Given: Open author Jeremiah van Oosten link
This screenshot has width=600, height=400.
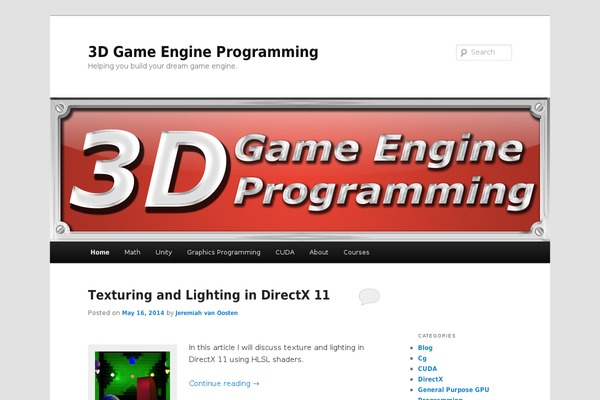Looking at the screenshot, I should pos(207,313).
